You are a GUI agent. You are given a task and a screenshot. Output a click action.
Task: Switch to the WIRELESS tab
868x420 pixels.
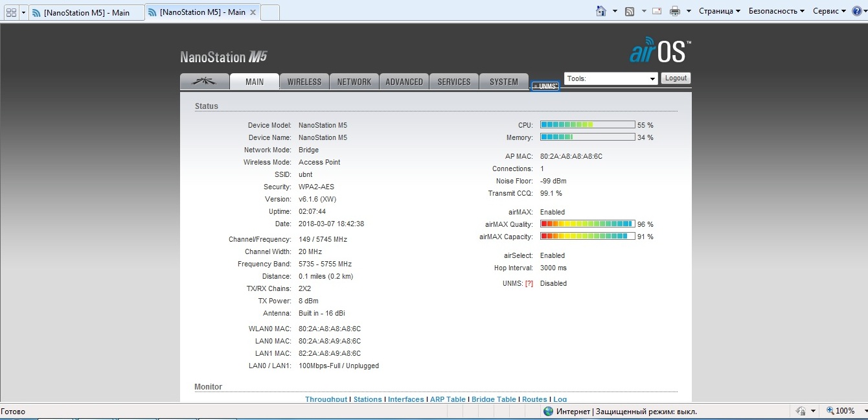pos(304,82)
